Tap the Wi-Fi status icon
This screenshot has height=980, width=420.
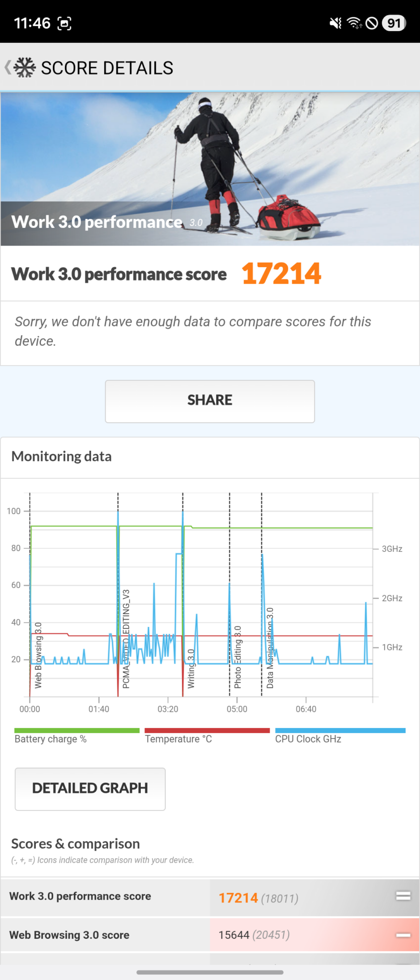point(355,23)
